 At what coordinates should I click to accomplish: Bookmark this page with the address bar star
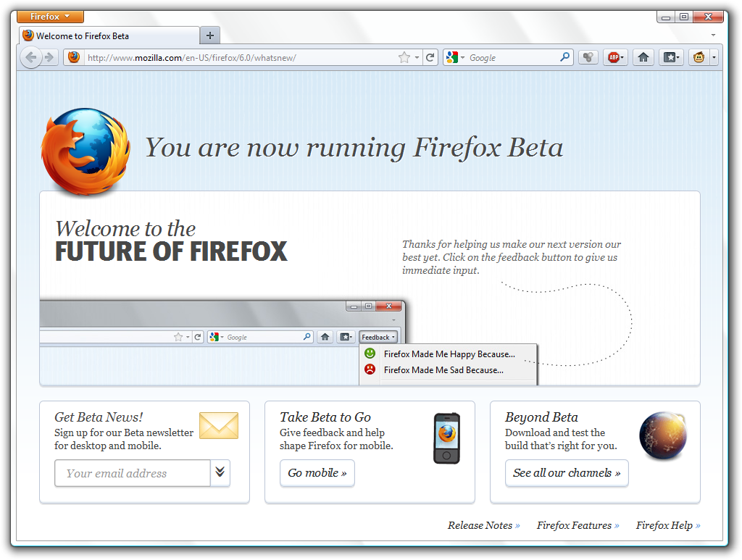404,58
